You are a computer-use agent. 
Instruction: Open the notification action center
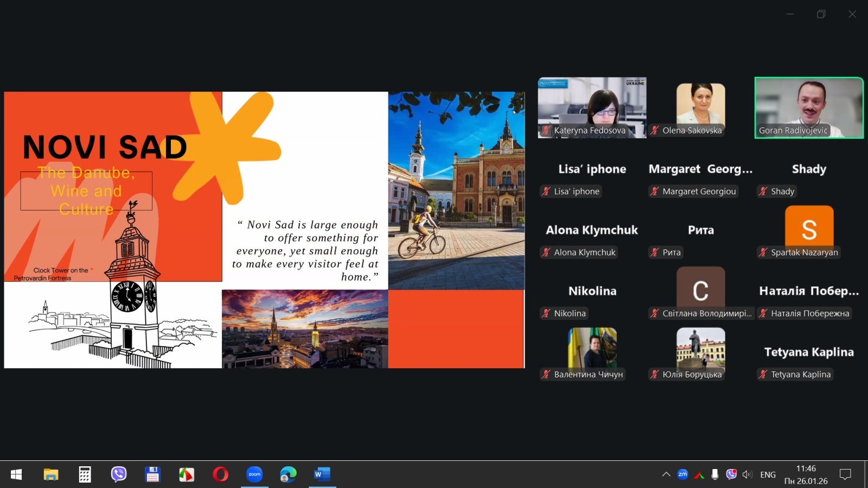[845, 474]
